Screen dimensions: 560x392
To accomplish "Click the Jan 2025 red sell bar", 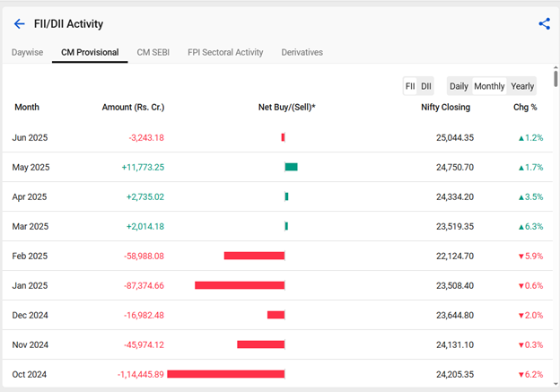I will click(240, 285).
